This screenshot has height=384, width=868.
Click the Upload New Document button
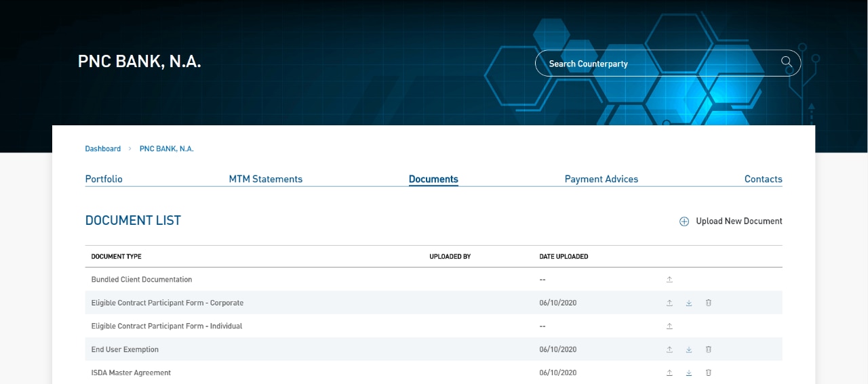pyautogui.click(x=731, y=221)
